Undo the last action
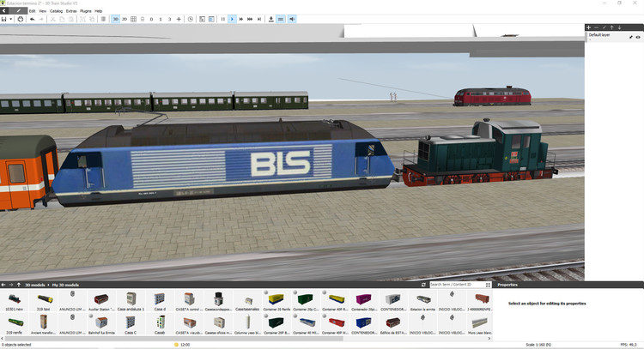This screenshot has width=644, height=349. 32,19
